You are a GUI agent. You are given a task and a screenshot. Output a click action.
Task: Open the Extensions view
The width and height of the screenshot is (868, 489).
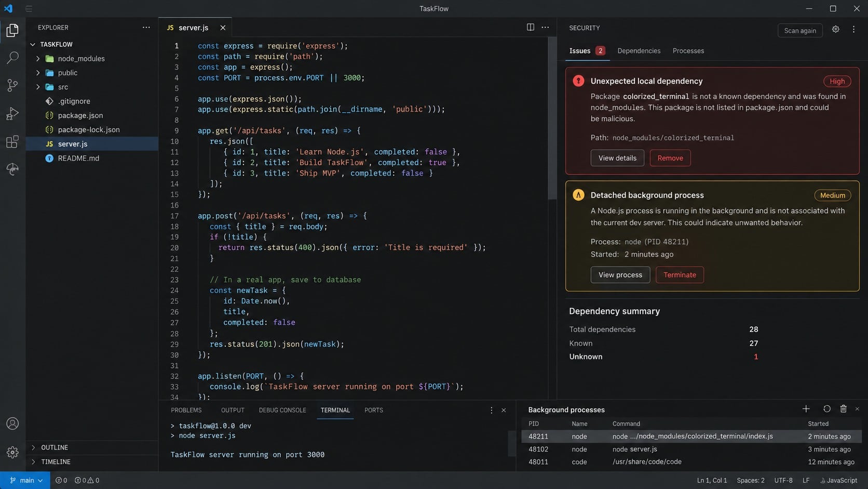pyautogui.click(x=12, y=141)
